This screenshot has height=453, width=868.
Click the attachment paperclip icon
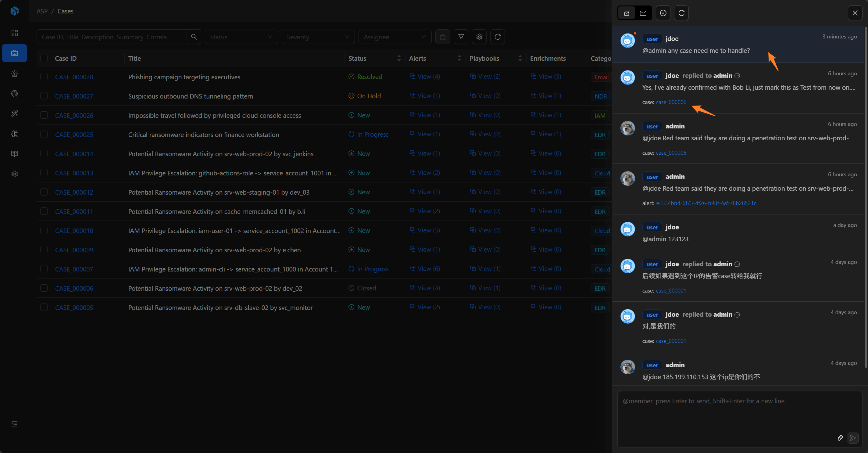840,438
